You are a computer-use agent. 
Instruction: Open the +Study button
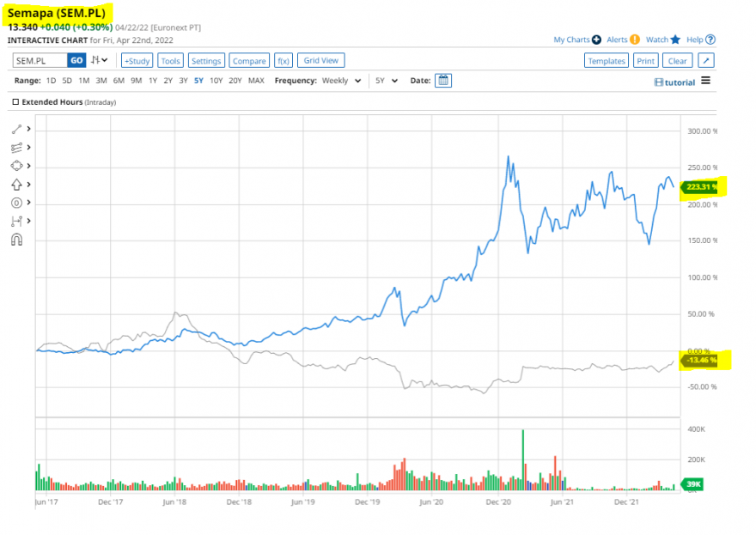[x=137, y=61]
